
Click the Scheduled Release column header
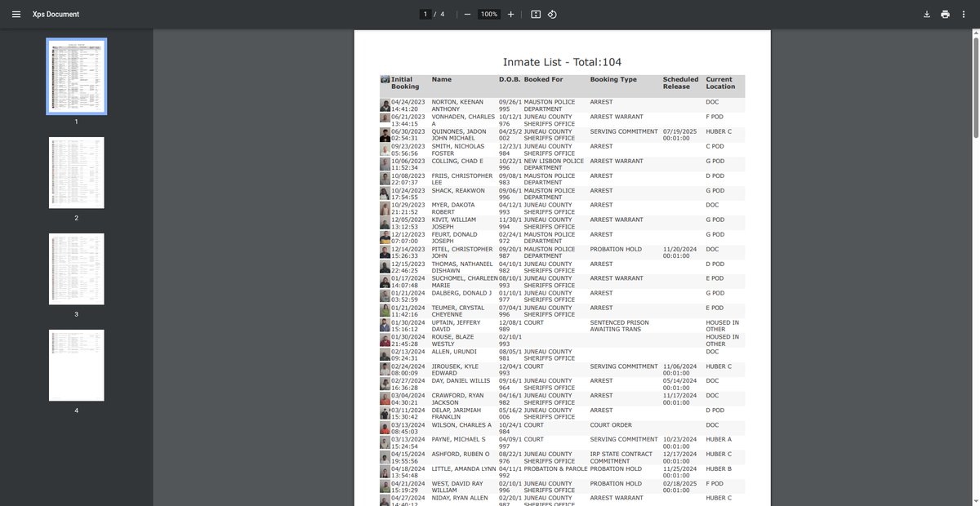point(680,83)
